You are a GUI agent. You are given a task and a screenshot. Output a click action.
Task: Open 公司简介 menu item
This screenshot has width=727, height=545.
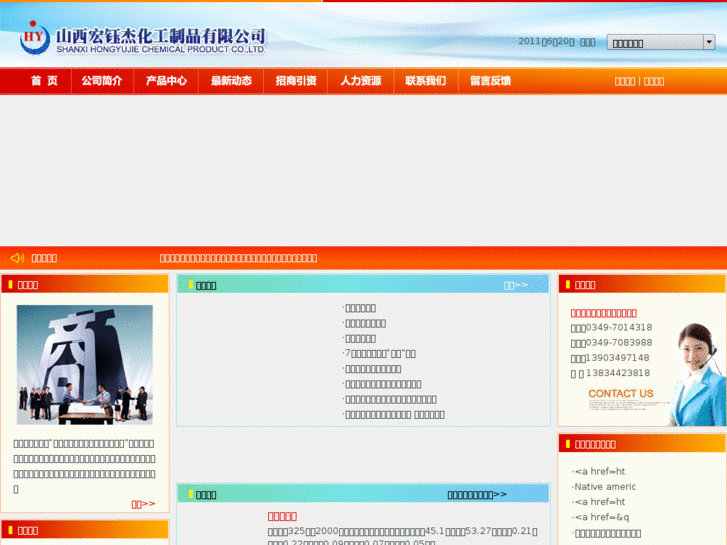tap(102, 81)
